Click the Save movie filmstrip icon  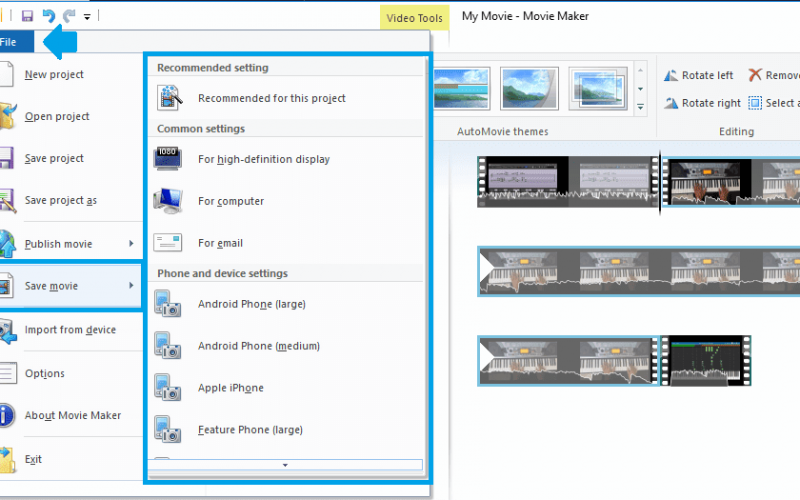[6, 286]
